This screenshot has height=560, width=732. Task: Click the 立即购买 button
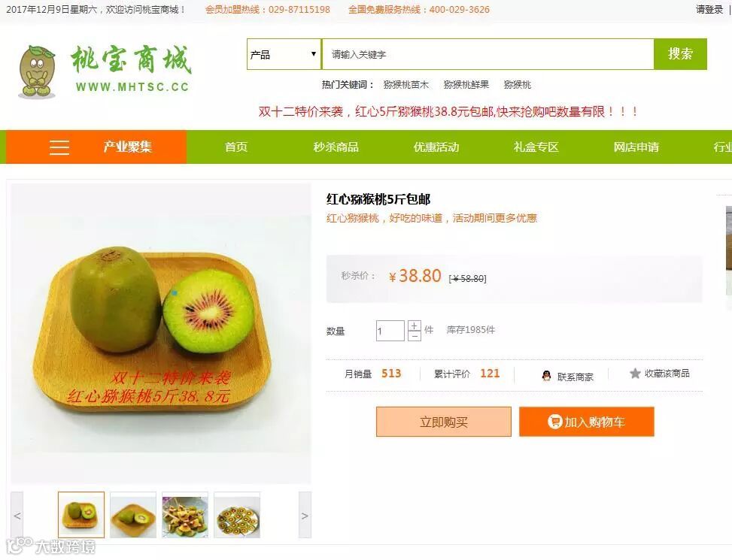coord(444,422)
